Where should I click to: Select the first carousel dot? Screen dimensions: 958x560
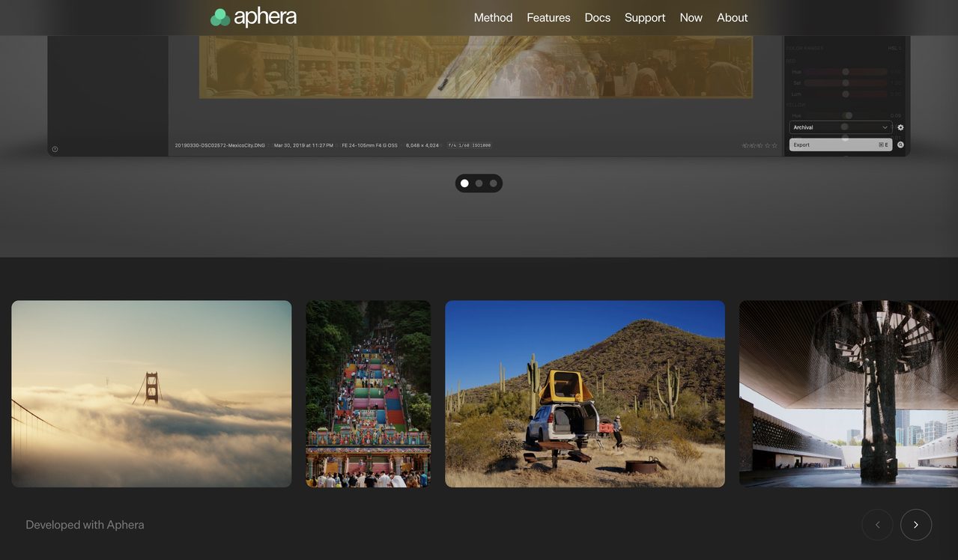(x=464, y=183)
